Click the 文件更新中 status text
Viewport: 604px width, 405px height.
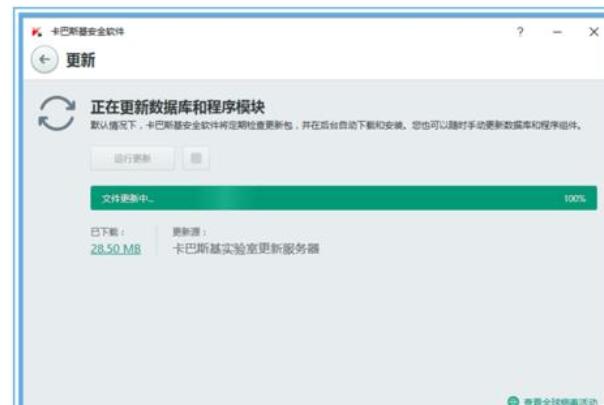(x=128, y=198)
